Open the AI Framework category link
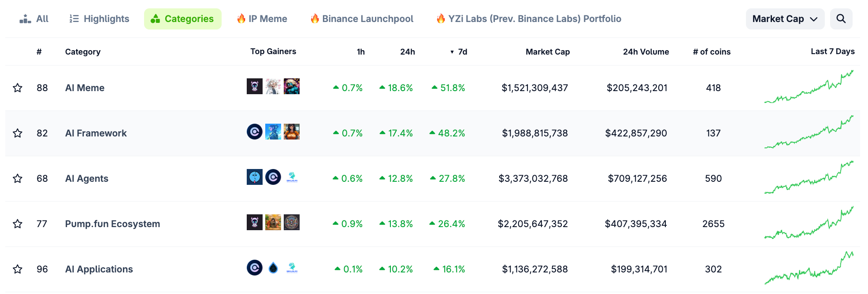The height and width of the screenshot is (294, 868). 96,133
